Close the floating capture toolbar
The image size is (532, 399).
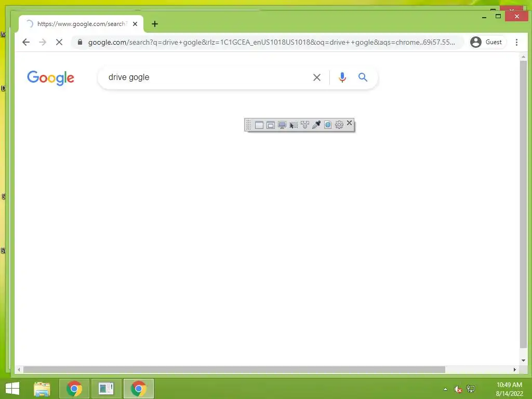point(350,123)
